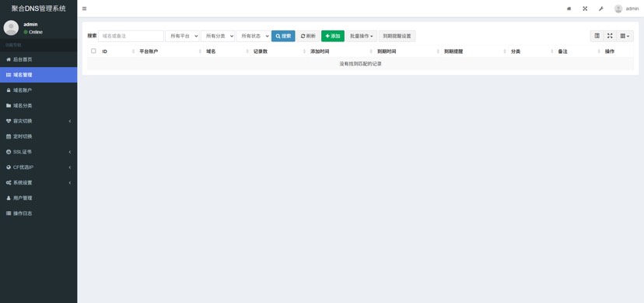Open the 所有平台 dropdown

click(x=182, y=36)
